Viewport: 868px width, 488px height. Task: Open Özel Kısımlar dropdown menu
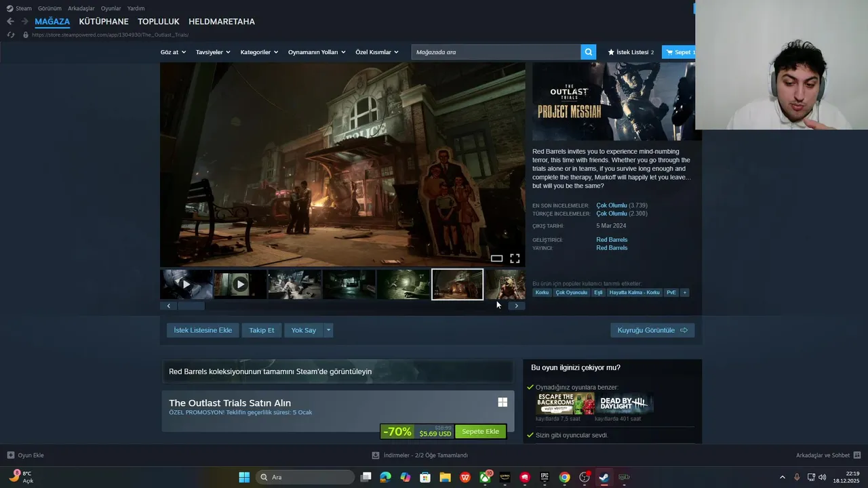(x=377, y=52)
